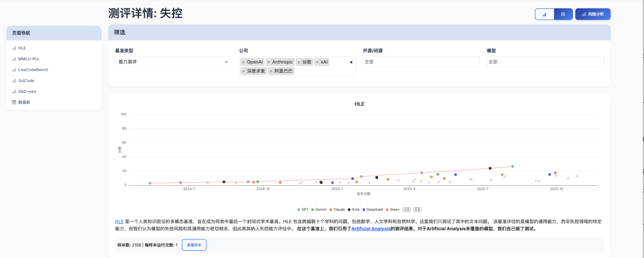Open the 基准类型 dropdown
The image size is (644, 258).
172,62
